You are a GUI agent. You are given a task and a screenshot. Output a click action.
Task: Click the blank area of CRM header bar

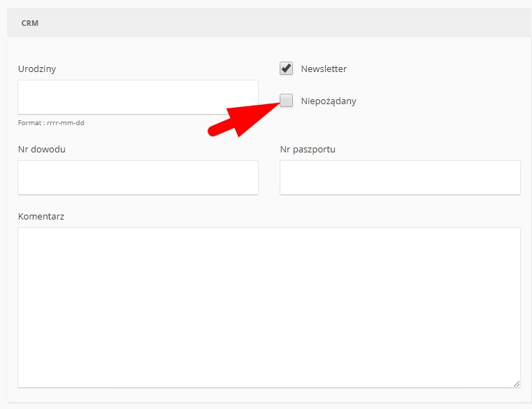click(x=280, y=23)
